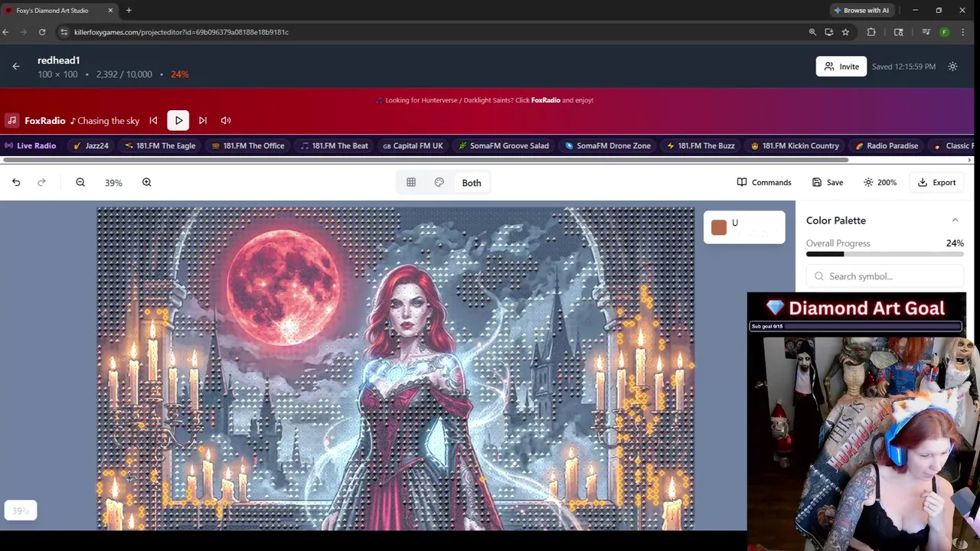Viewport: 980px width, 551px height.
Task: Tune to Radio Paradise station
Action: [x=887, y=145]
